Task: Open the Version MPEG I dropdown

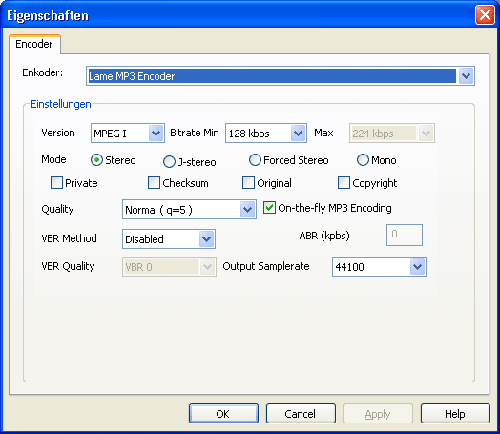Action: (x=128, y=133)
